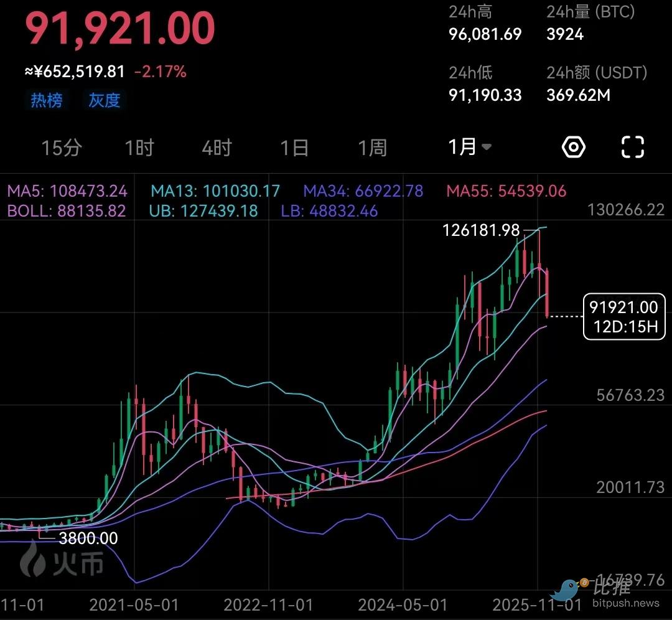The image size is (672, 620).
Task: Click the 2024-05-01 date axis label
Action: (401, 604)
